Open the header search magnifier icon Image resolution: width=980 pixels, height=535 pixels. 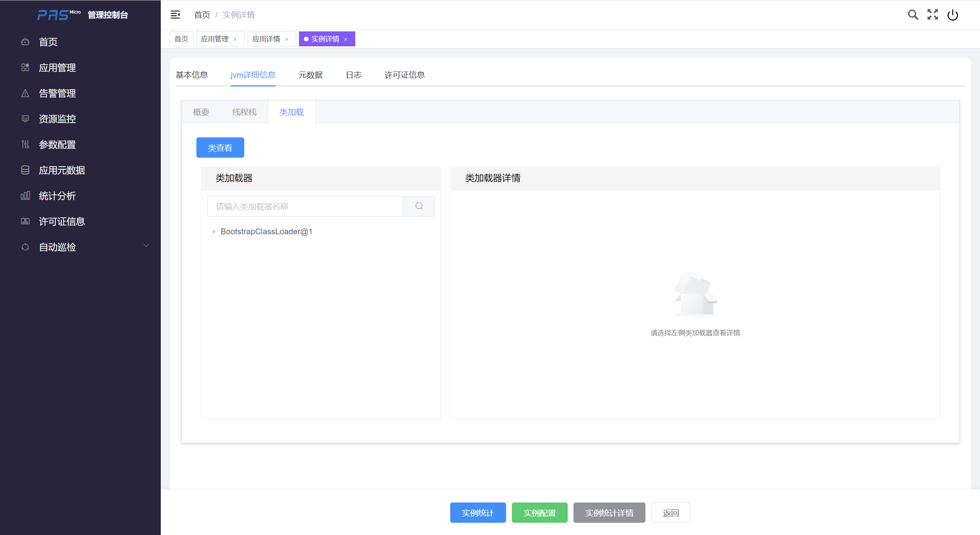pyautogui.click(x=913, y=15)
